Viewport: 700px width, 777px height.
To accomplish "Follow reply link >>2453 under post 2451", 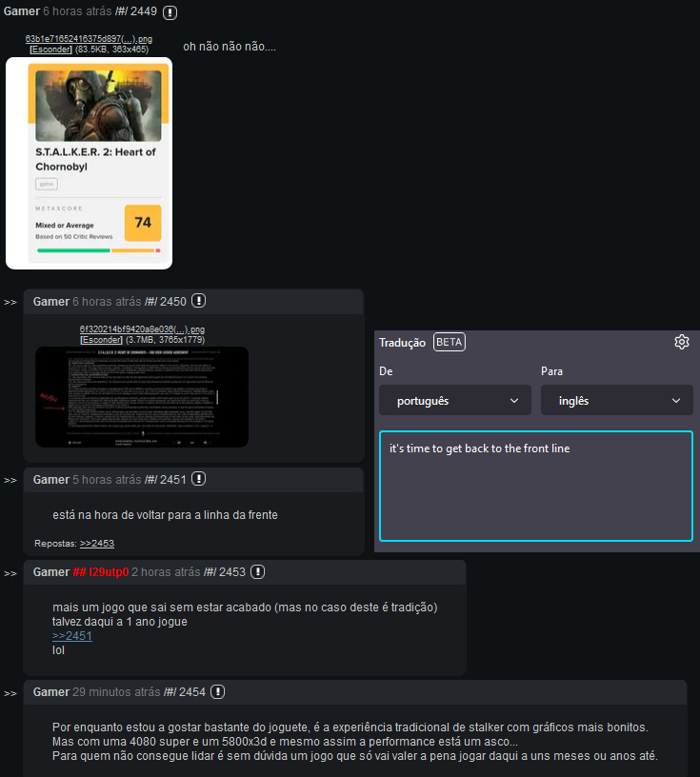I will tap(97, 544).
